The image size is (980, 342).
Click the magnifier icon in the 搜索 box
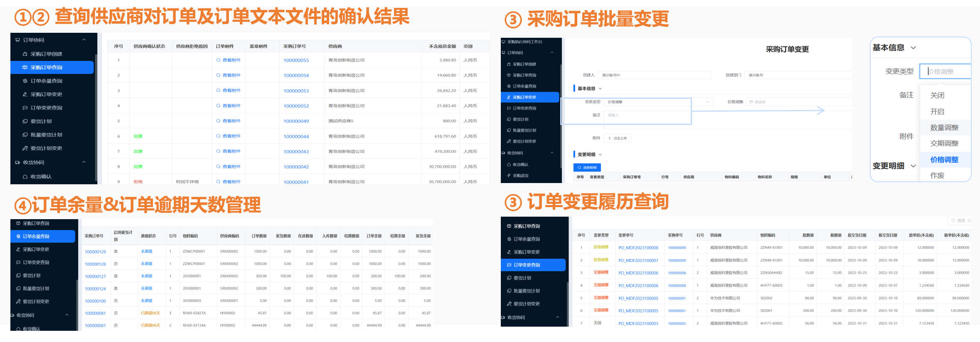point(953,220)
